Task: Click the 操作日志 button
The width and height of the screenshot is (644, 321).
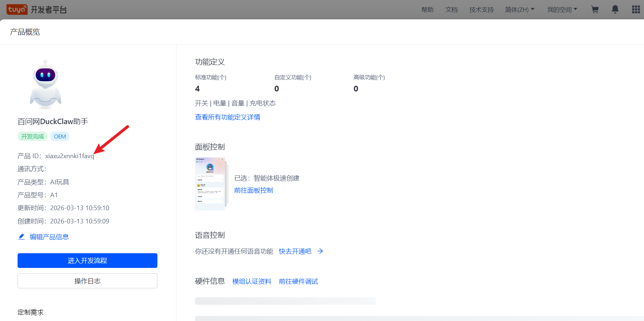Action: (x=87, y=281)
